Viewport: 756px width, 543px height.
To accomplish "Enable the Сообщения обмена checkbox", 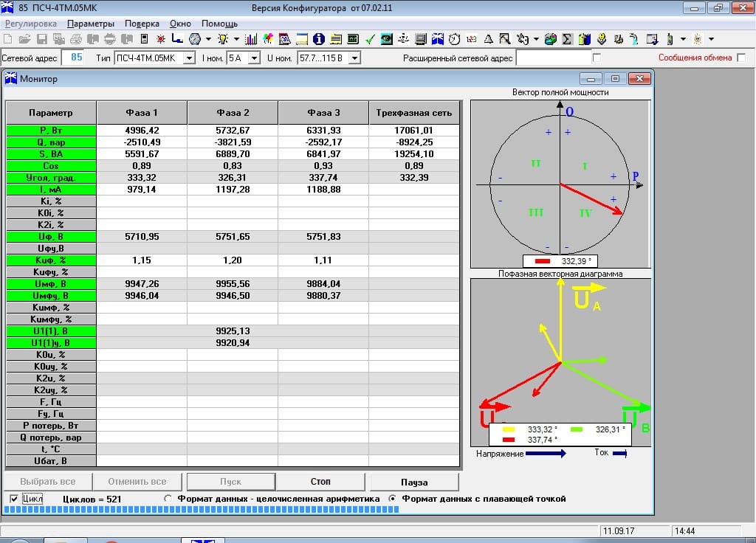I will click(x=740, y=58).
